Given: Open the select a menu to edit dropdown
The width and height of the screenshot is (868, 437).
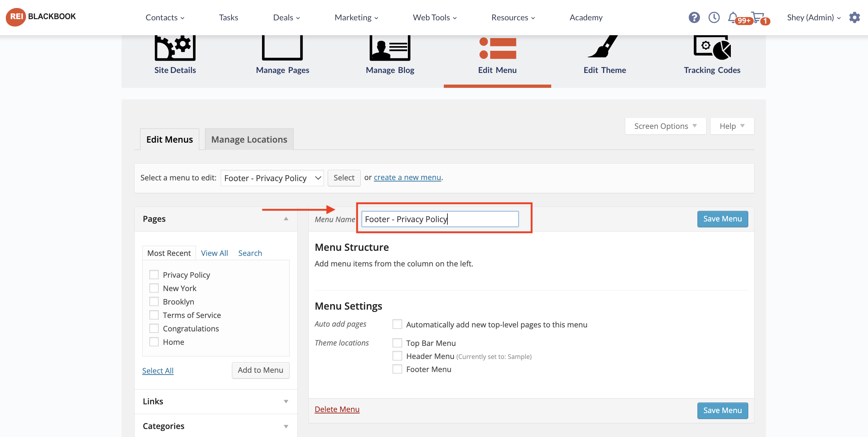Looking at the screenshot, I should click(x=272, y=178).
